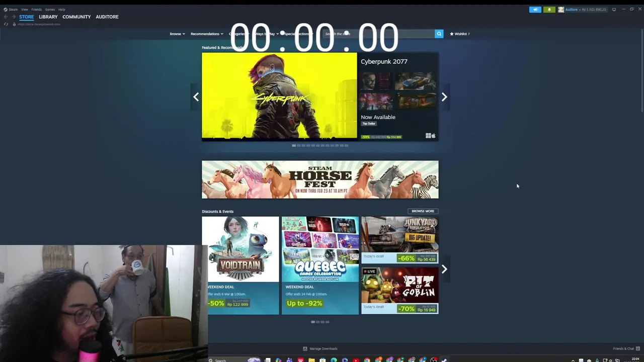Screen dimensions: 644x362
Task: Click the store URL address text
Action: click(39, 24)
